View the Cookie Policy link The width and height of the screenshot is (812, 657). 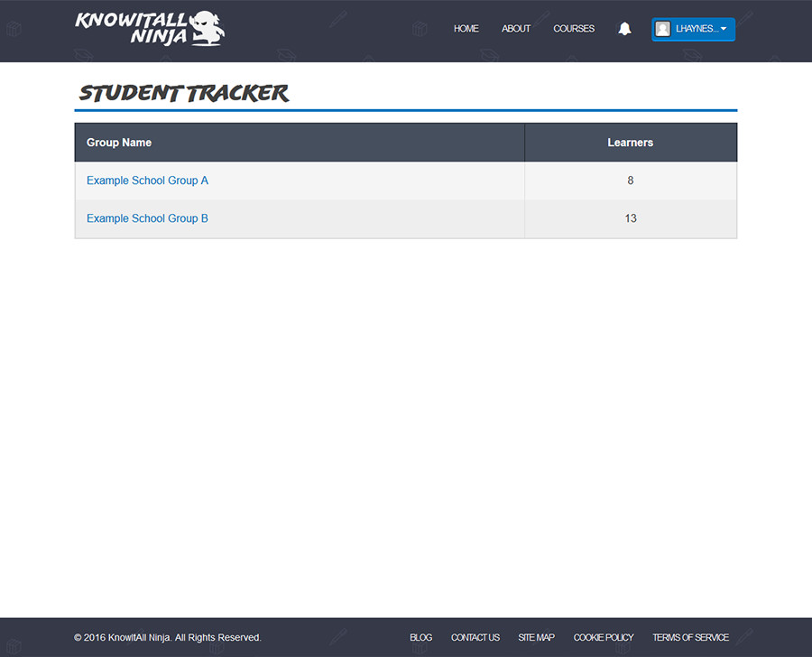click(x=604, y=637)
